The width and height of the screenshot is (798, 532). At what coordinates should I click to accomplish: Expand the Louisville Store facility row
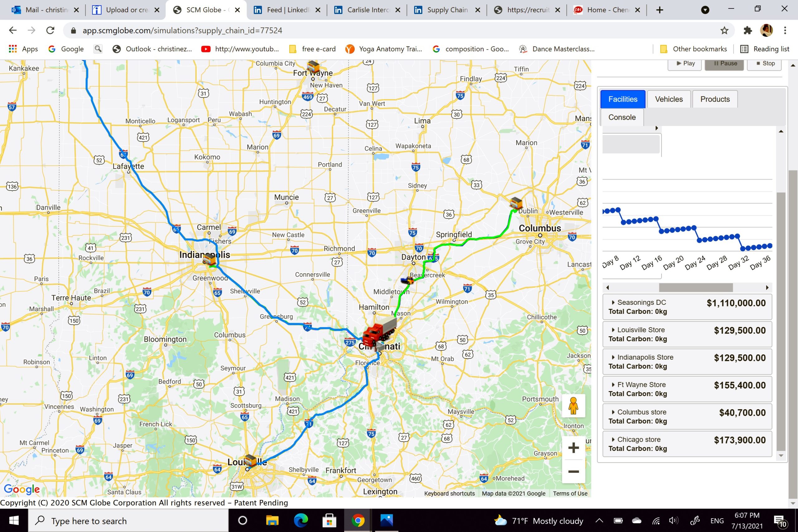click(x=687, y=334)
